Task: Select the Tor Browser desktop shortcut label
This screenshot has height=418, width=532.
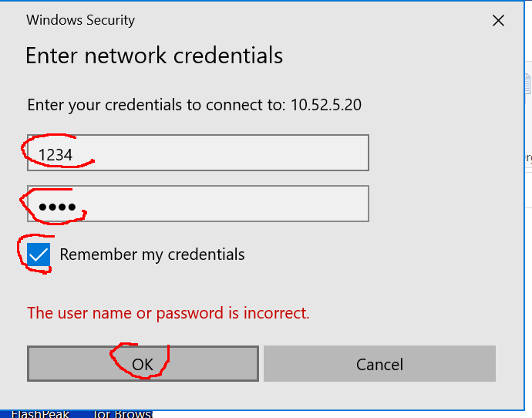Action: (x=122, y=414)
